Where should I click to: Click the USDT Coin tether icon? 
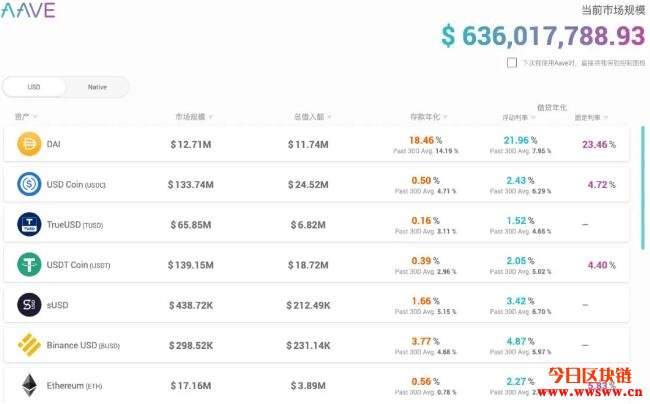29,264
